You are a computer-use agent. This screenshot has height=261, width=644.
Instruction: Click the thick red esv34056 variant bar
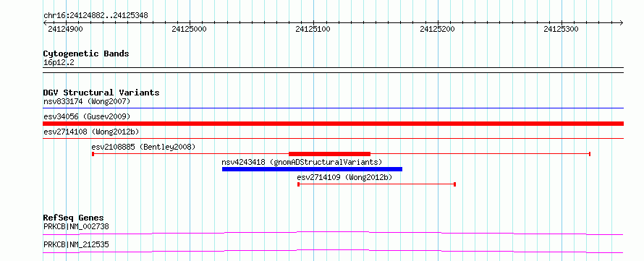click(x=333, y=124)
